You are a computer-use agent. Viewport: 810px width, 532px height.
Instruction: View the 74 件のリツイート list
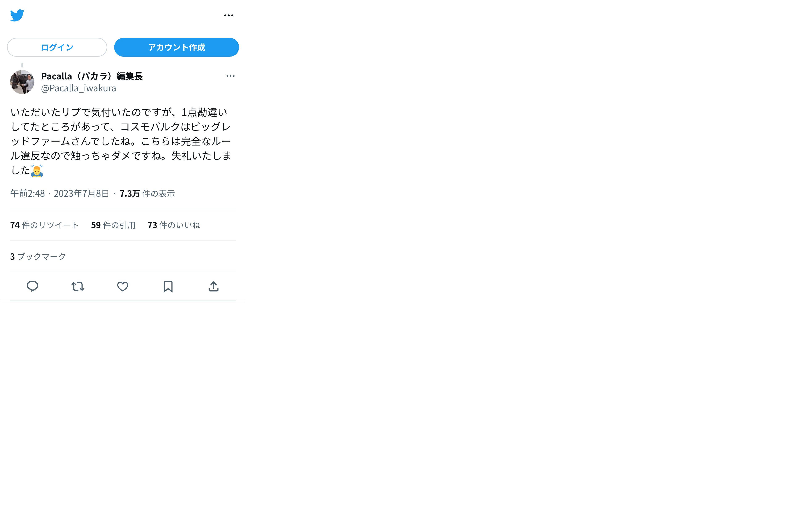click(x=45, y=225)
